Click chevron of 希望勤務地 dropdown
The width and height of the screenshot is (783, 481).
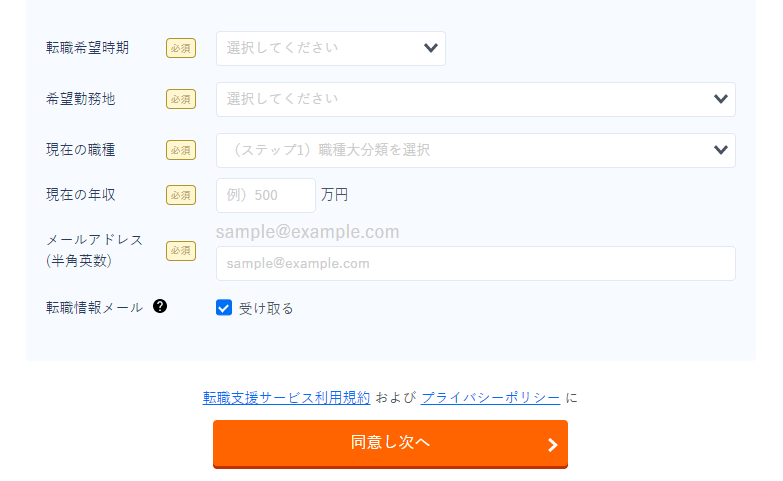click(721, 99)
